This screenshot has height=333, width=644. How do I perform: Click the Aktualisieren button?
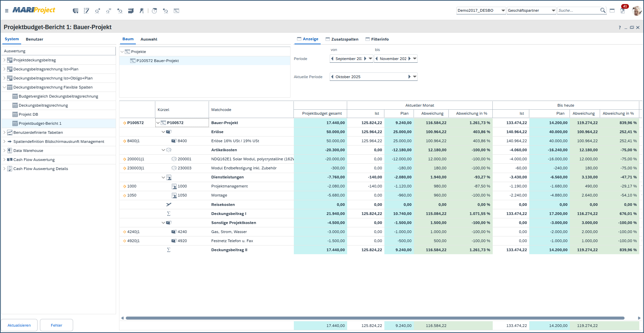click(x=19, y=325)
